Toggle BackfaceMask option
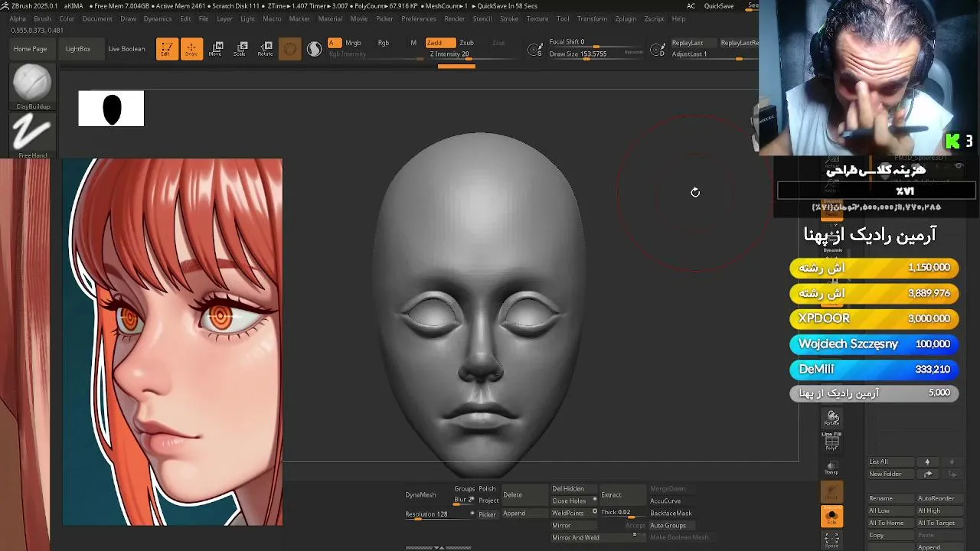The image size is (980, 551). point(671,514)
